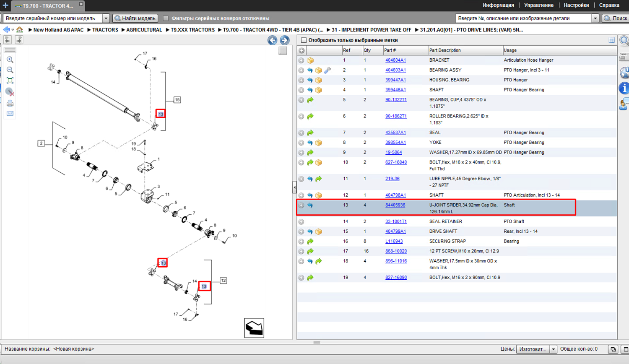The image size is (629, 364).
Task: Open the prices 'Изготовит...' dropdown
Action: coord(553,349)
